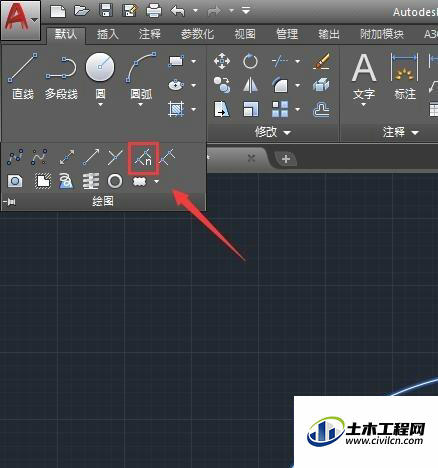Select the Mirror tool
The width and height of the screenshot is (438, 468).
pyautogui.click(x=250, y=85)
